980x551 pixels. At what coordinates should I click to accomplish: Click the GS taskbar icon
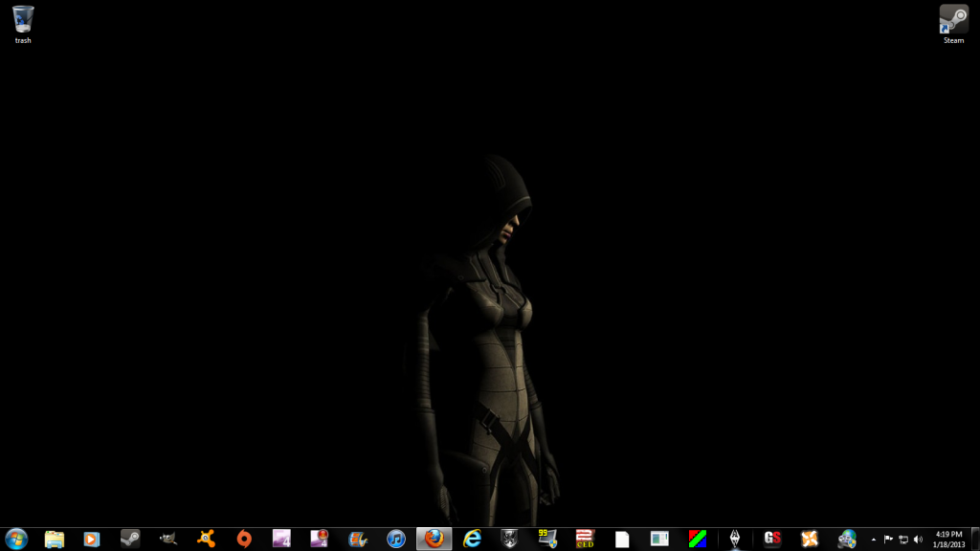tap(772, 539)
